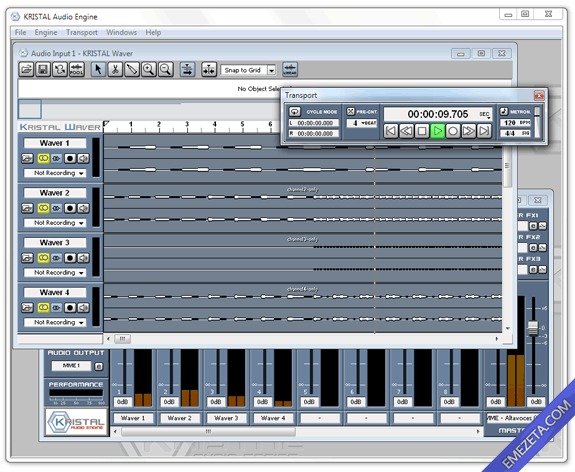Jump to end in Transport
This screenshot has height=472, width=575.
(484, 131)
